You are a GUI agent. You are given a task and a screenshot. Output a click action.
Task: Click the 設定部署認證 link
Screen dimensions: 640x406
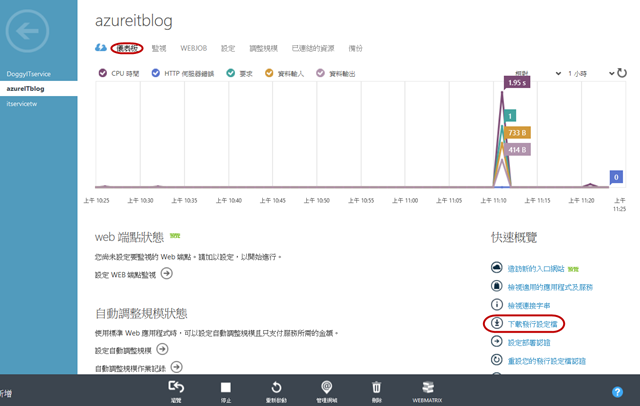[x=529, y=342]
